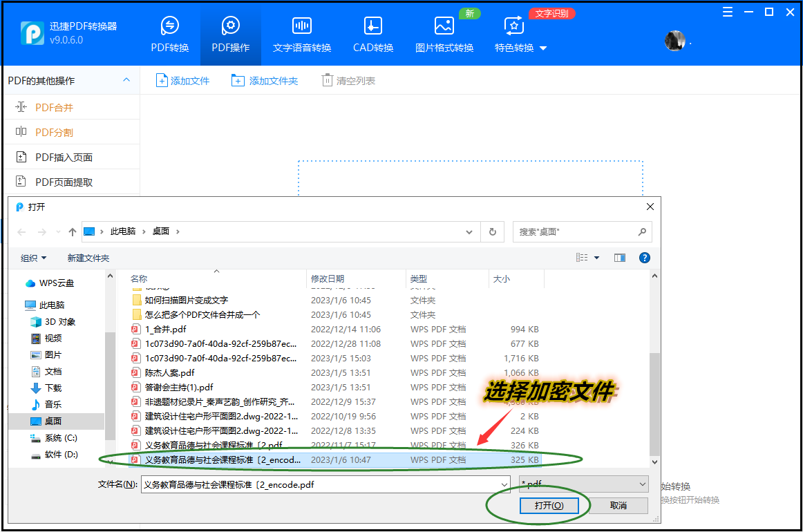
Task: Click 此电脑 in the address bar
Action: coord(123,231)
